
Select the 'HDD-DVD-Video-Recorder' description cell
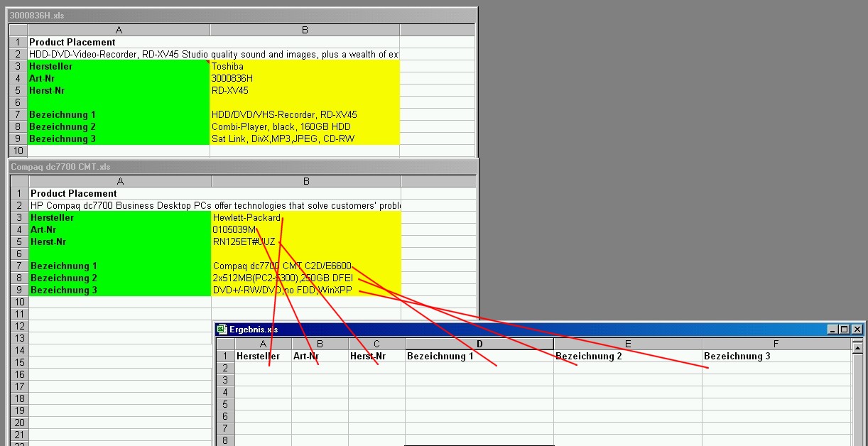click(119, 55)
